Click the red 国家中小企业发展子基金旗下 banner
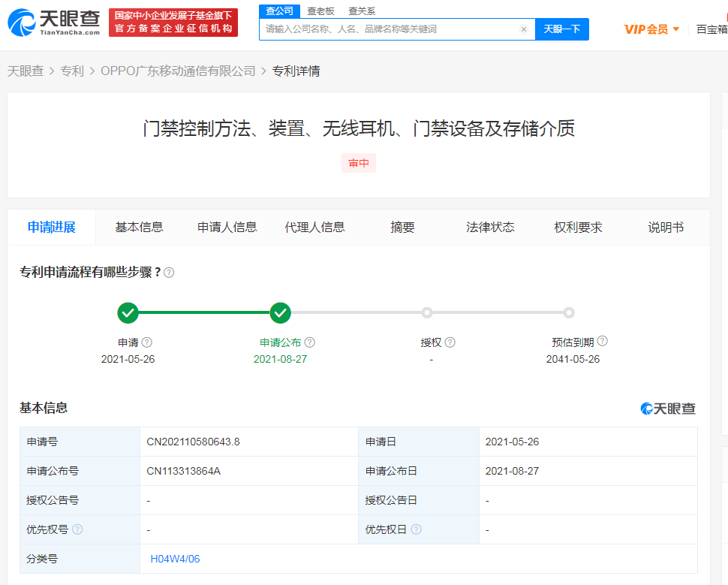This screenshot has width=728, height=585. pos(173,23)
